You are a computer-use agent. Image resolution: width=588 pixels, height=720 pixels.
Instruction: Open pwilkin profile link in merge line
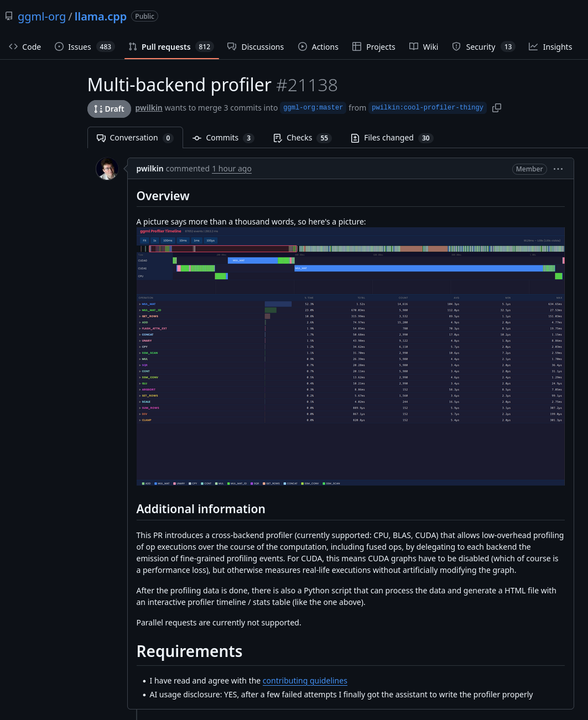coord(149,108)
